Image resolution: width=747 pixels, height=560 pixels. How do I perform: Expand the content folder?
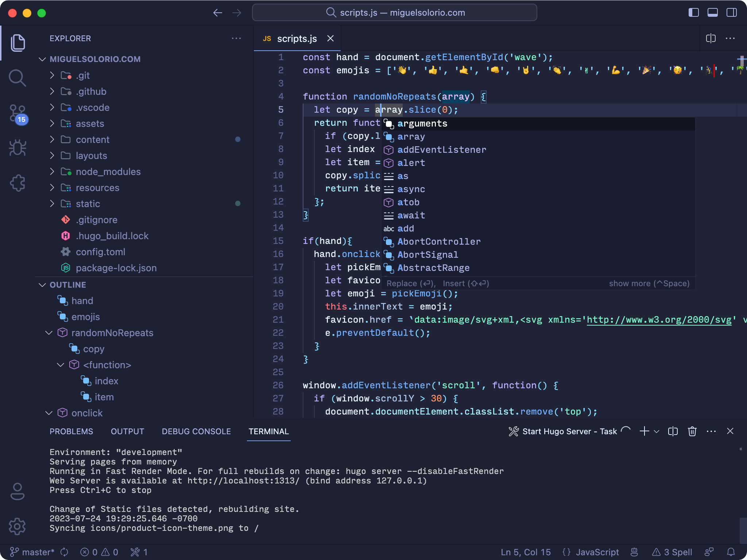[x=52, y=140]
